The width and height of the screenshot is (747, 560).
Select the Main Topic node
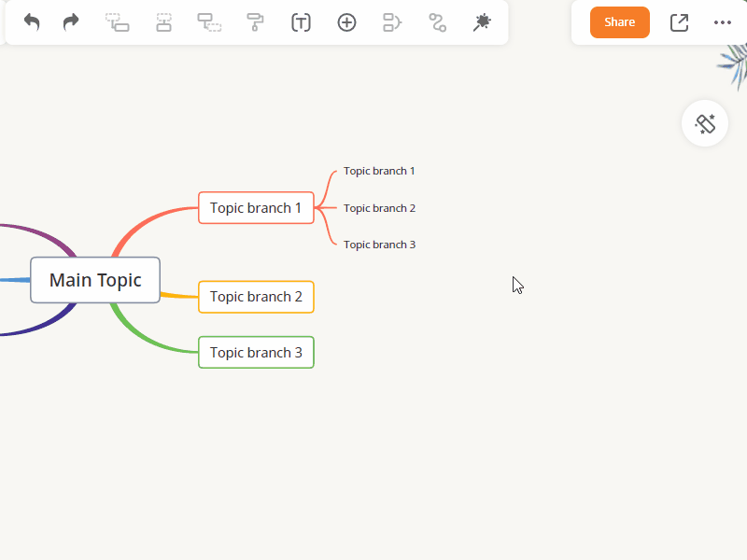(95, 280)
